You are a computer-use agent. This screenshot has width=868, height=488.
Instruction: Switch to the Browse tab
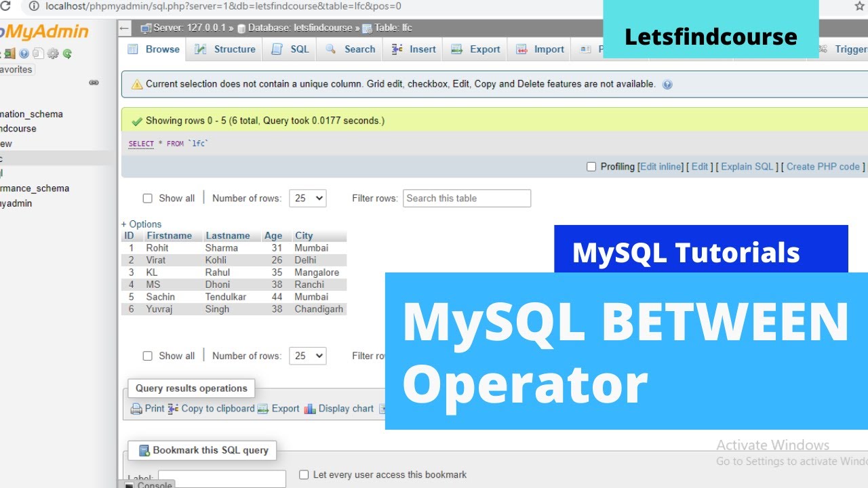[x=154, y=49]
